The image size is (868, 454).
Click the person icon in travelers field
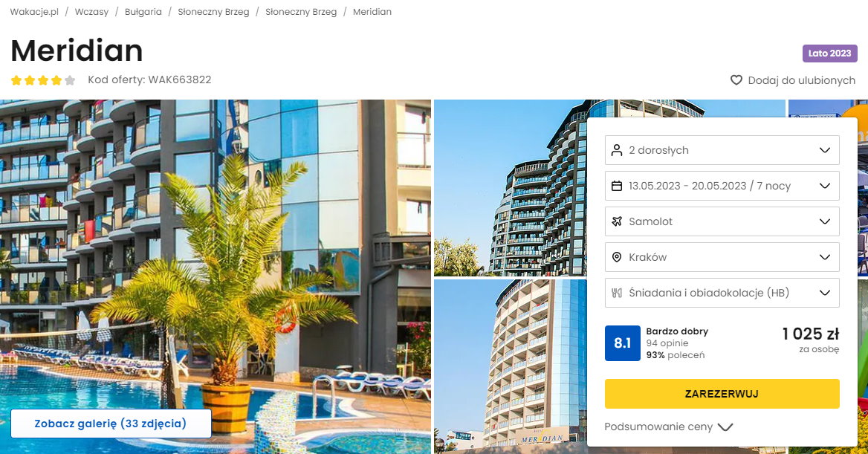(x=617, y=150)
